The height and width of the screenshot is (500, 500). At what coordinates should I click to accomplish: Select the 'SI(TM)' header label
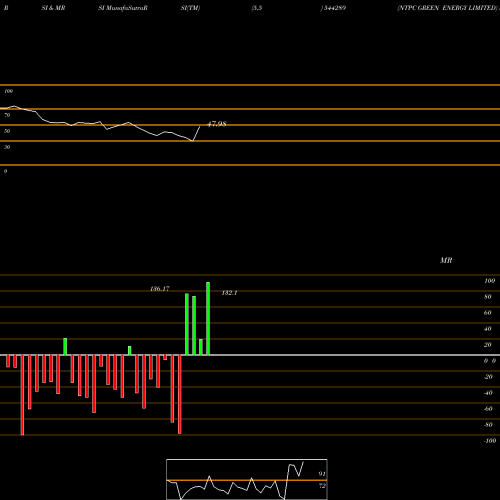pos(190,8)
